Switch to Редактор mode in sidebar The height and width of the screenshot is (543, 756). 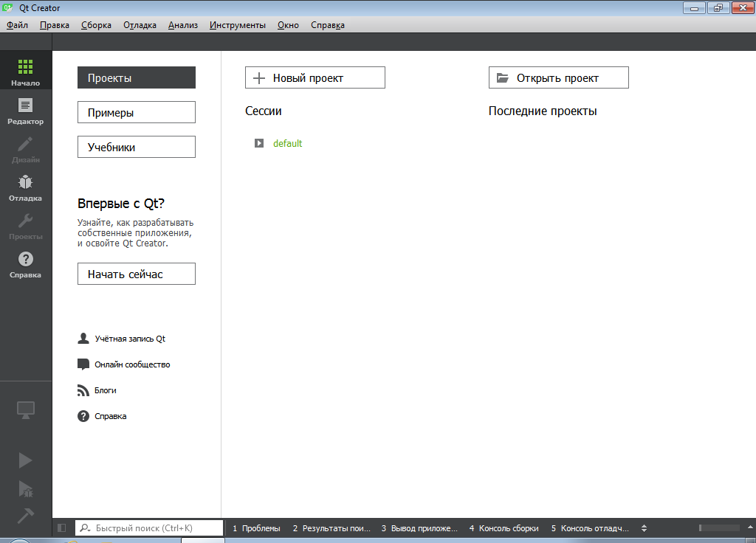coord(26,110)
